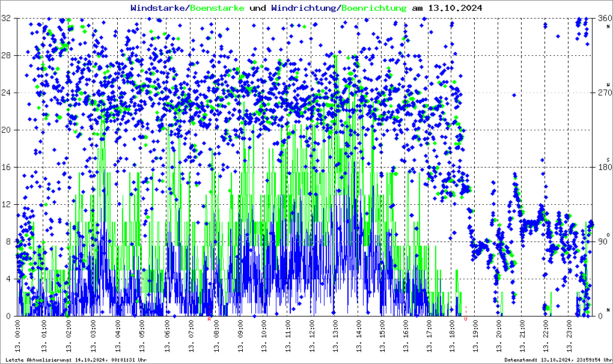Click the time label '13. 10:00'
Image resolution: width=613 pixels, height=364 pixels.
click(264, 336)
